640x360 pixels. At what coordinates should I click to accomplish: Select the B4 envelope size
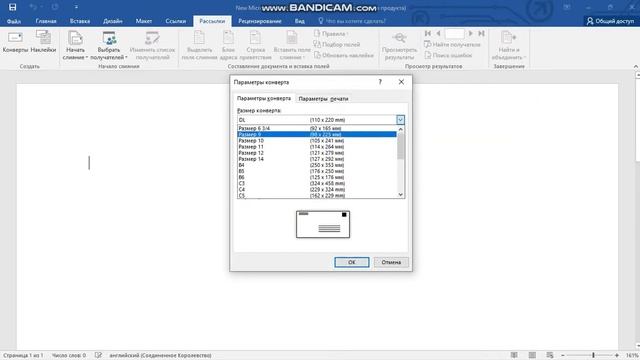point(317,165)
